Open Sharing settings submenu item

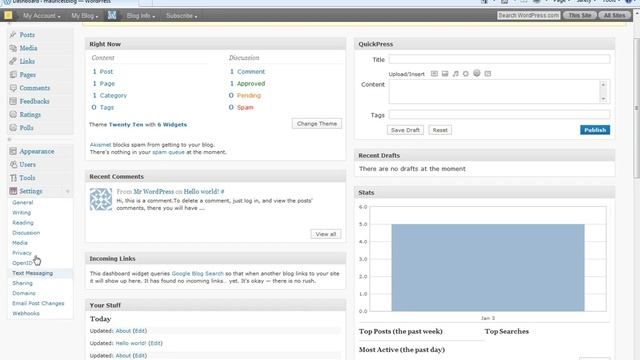coord(22,283)
